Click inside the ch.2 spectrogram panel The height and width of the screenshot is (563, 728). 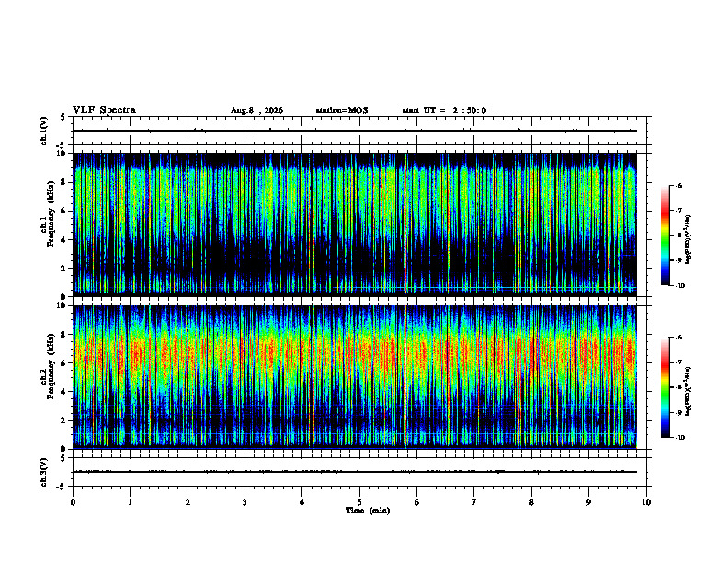coord(355,376)
